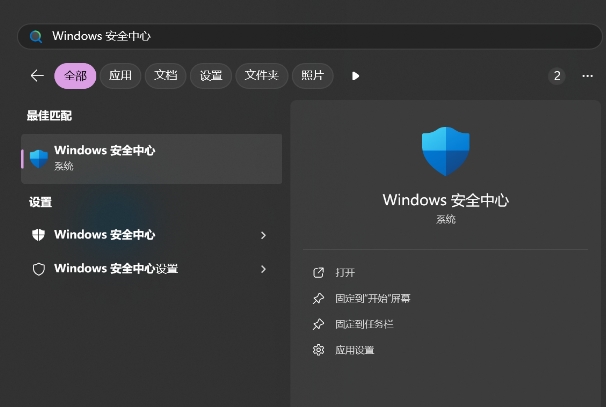
Task: Click the search field containing Windows 安全中心
Action: [x=300, y=36]
